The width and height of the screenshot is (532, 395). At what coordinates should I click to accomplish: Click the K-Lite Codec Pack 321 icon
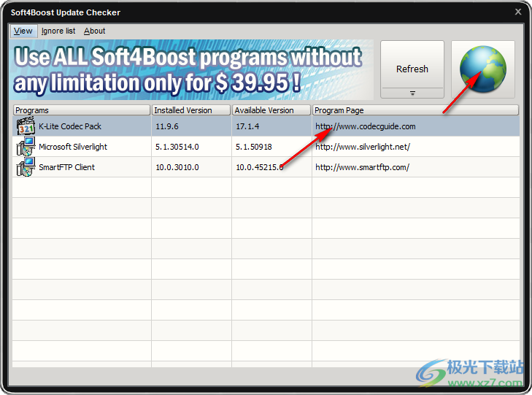click(26, 126)
